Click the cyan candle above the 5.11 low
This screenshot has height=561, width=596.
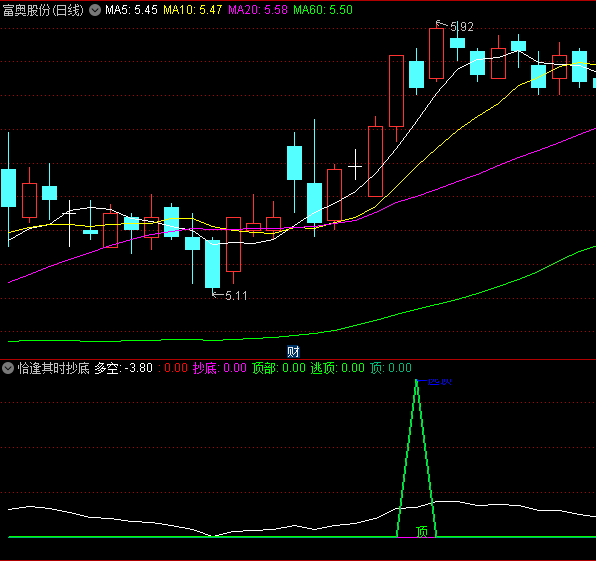212,263
